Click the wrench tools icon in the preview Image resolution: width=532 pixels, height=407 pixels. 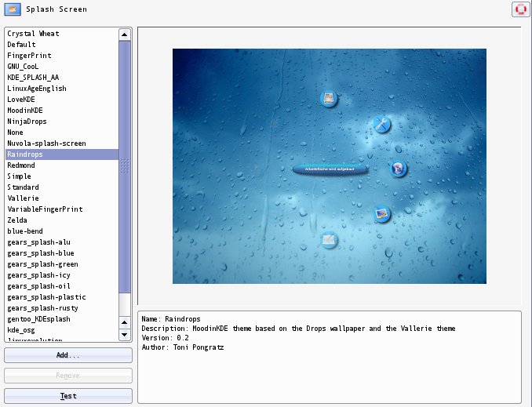[381, 124]
